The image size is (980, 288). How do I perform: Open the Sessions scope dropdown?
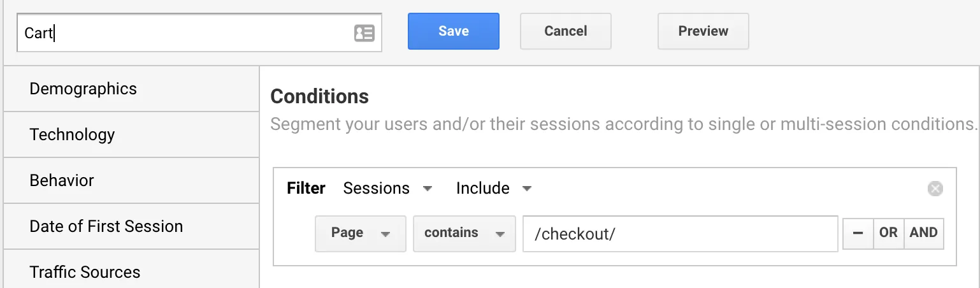[x=387, y=189]
